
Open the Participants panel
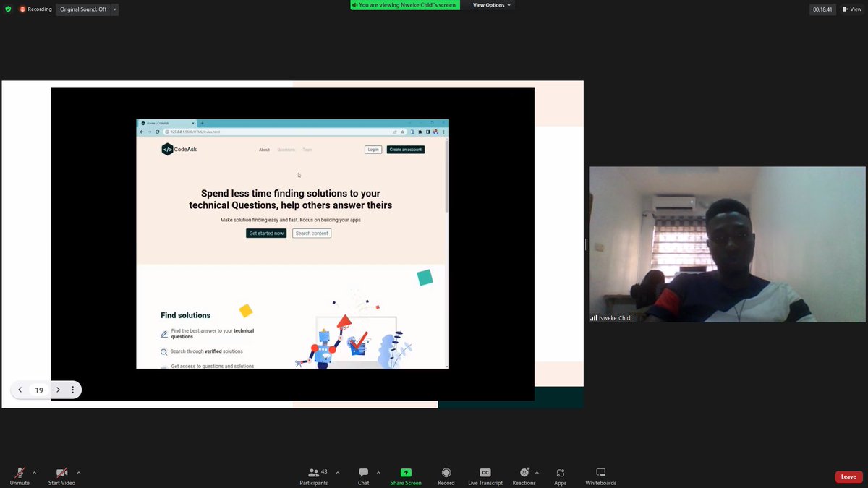(x=314, y=476)
